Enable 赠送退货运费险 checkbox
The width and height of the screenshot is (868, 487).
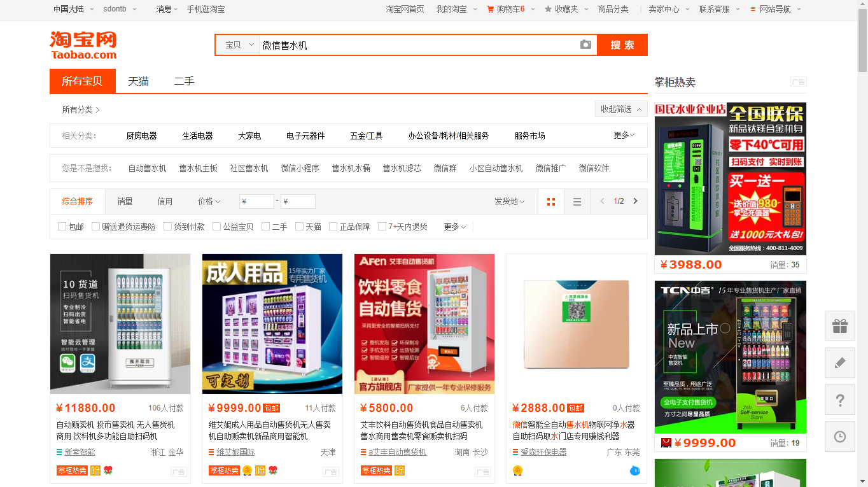click(95, 226)
